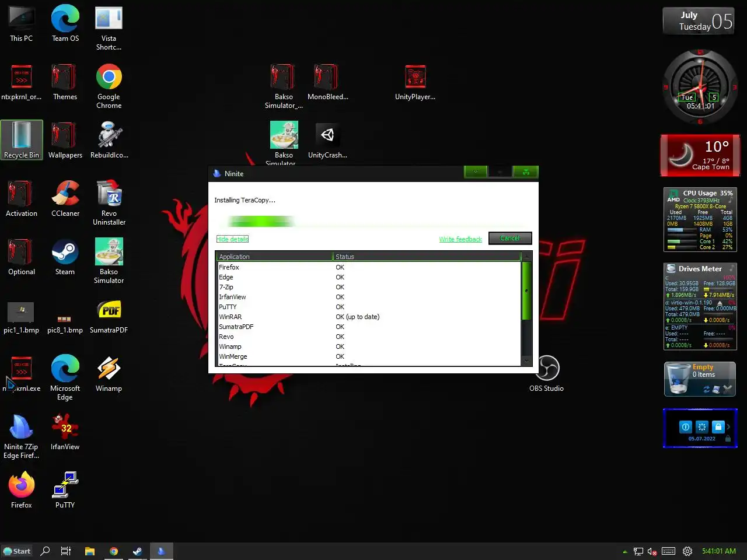Click the Application column header
The width and height of the screenshot is (747, 560).
coord(274,257)
